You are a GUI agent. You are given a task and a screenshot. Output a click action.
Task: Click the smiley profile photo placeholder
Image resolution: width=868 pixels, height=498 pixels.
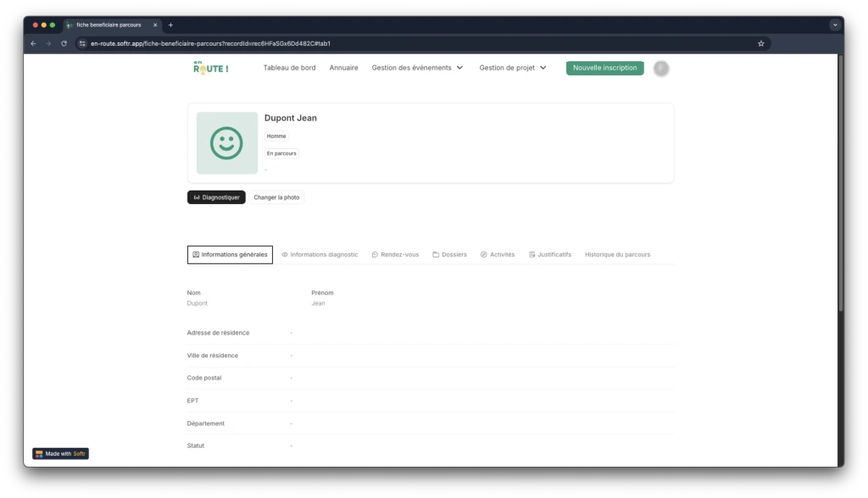click(226, 143)
